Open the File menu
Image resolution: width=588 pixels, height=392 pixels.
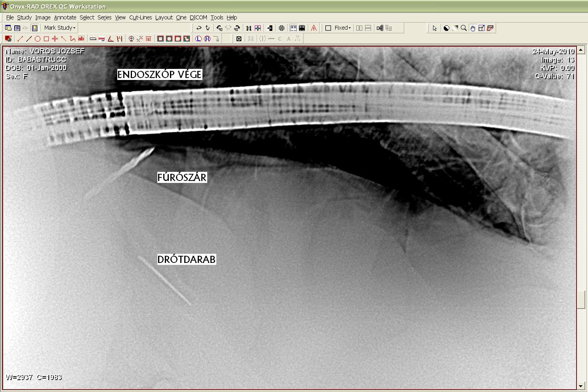coord(10,17)
